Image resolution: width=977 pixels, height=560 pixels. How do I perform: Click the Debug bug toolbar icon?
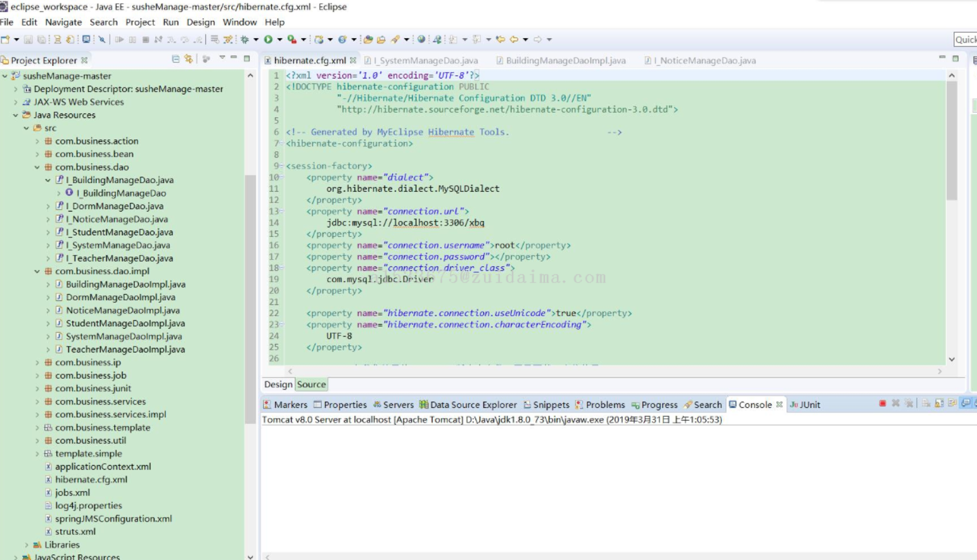tap(245, 39)
